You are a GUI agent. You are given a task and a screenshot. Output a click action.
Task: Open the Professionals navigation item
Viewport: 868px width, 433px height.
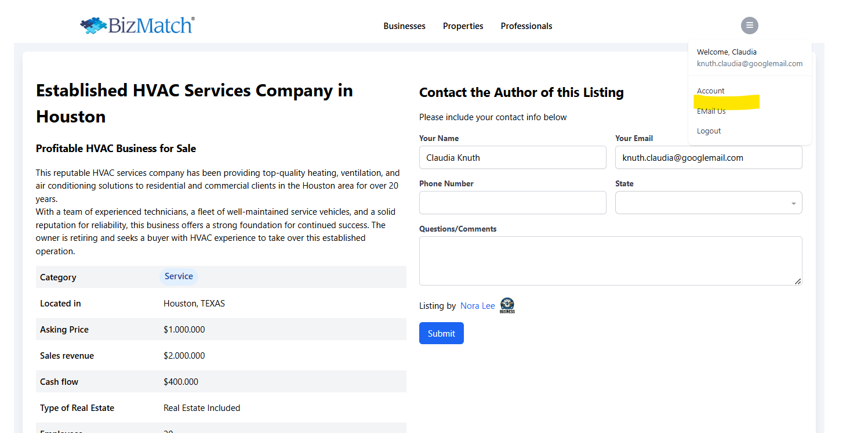tap(526, 26)
